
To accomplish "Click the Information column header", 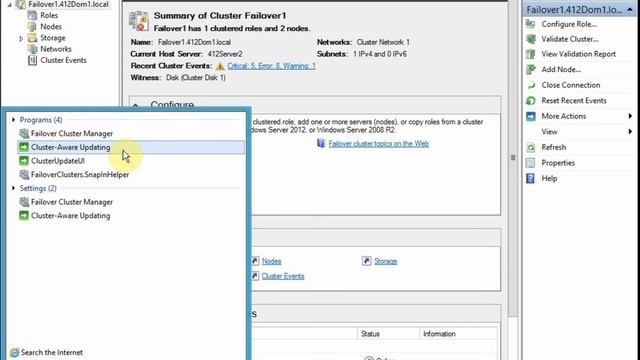I will (458, 333).
